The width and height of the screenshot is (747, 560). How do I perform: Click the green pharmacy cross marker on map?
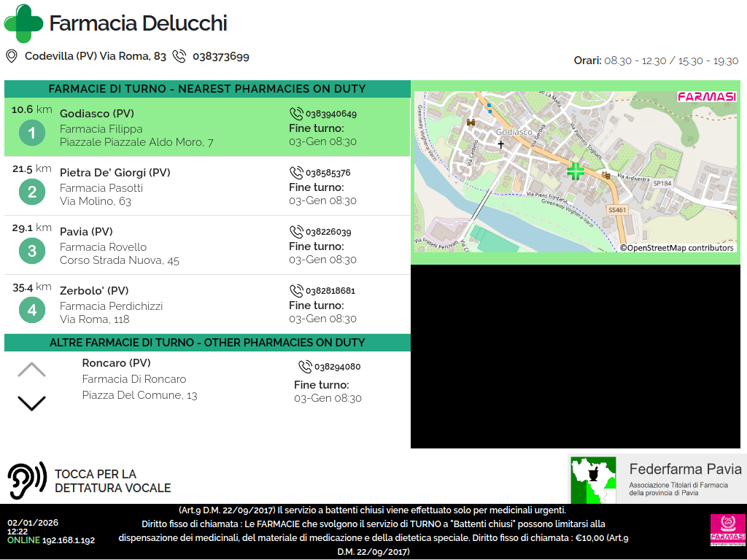(576, 171)
